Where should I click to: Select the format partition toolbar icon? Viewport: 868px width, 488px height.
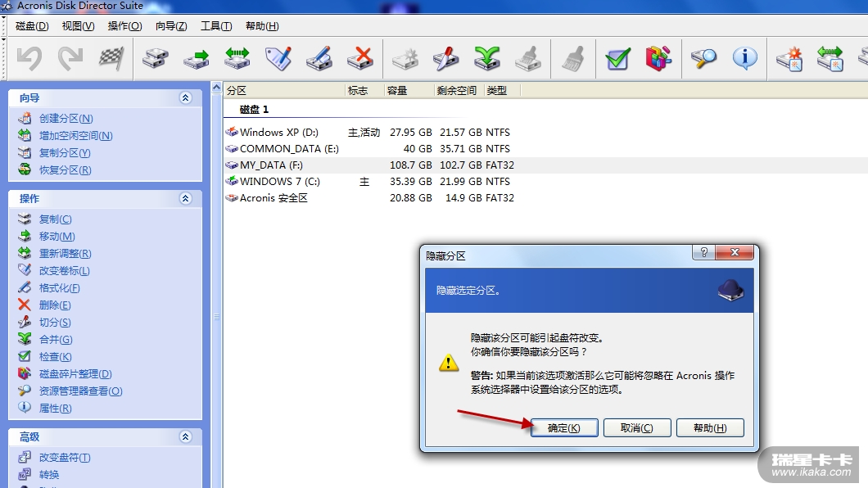coord(319,58)
